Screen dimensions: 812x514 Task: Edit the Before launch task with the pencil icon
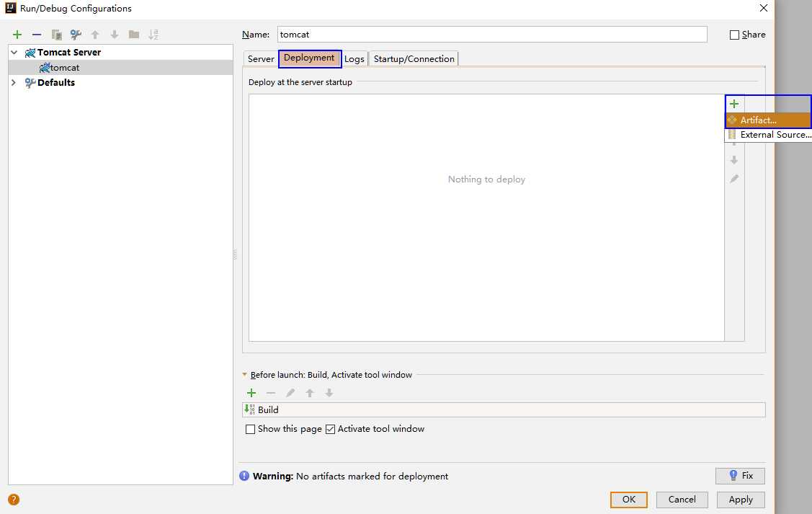tap(290, 394)
